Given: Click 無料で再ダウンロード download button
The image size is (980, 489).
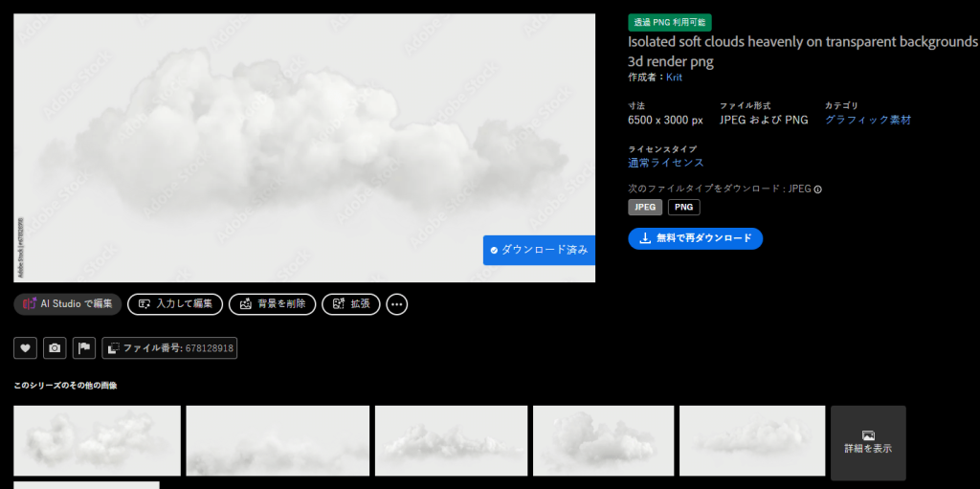Looking at the screenshot, I should 695,238.
